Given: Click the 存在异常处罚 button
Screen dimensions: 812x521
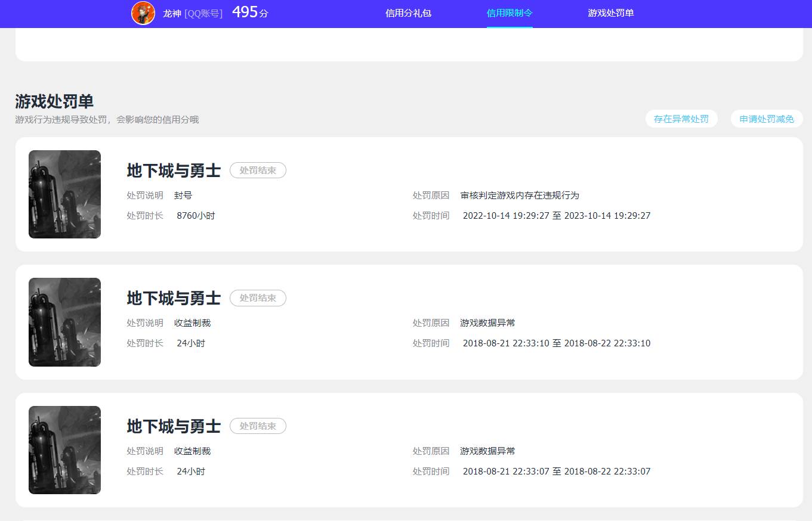Looking at the screenshot, I should 681,119.
